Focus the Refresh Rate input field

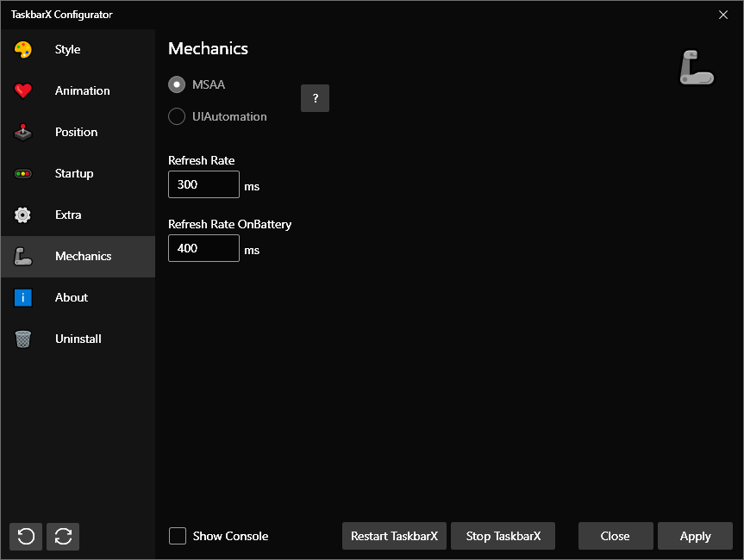[x=203, y=184]
